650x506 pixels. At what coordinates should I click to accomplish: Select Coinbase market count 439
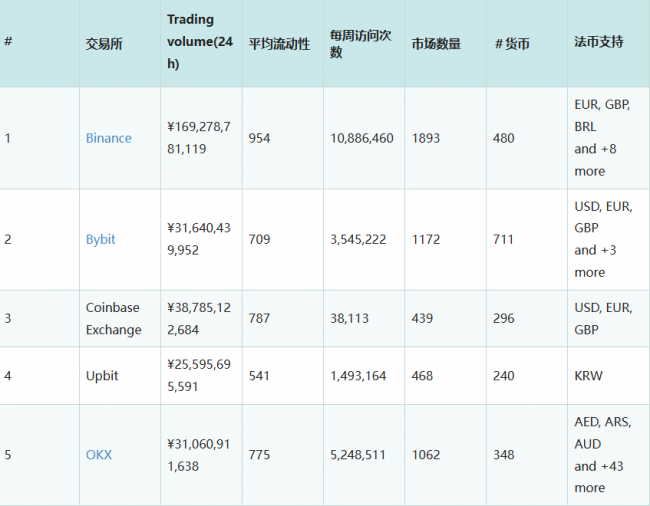click(422, 318)
